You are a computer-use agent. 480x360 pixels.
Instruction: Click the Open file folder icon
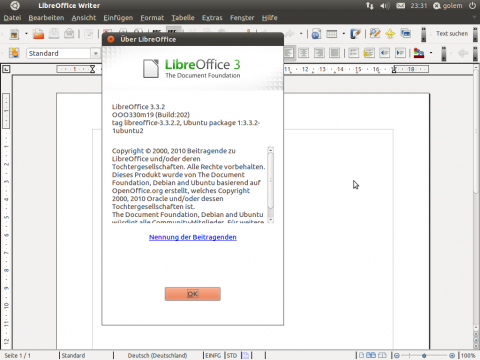click(38, 34)
